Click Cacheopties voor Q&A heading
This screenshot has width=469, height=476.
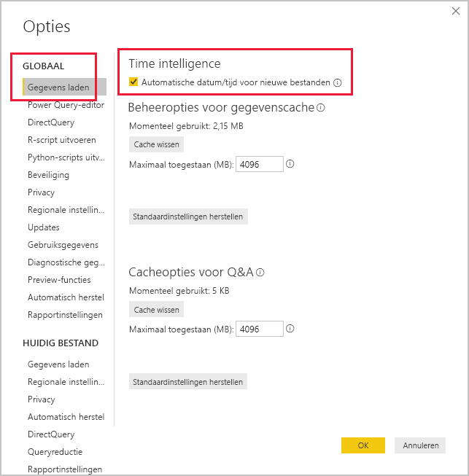pos(191,273)
